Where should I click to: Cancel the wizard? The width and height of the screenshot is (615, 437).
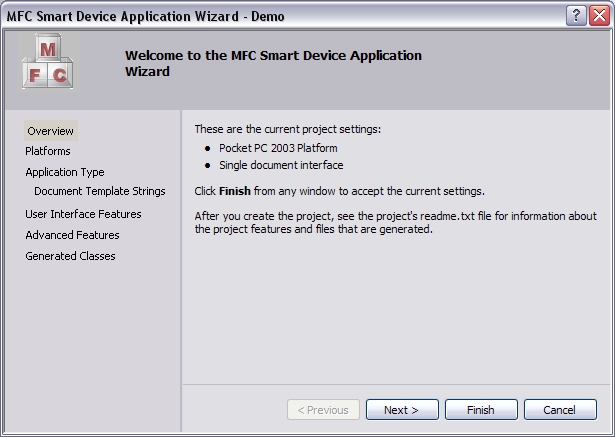click(560, 410)
